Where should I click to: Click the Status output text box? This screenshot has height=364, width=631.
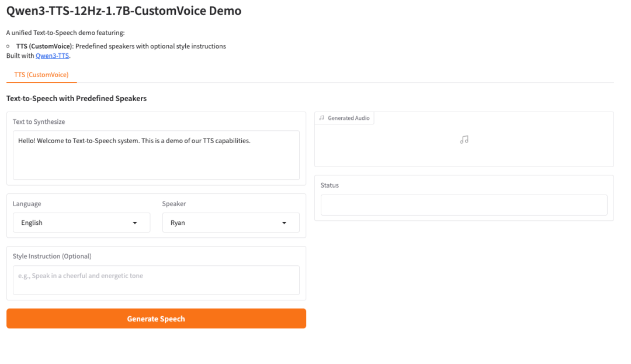[x=464, y=205]
